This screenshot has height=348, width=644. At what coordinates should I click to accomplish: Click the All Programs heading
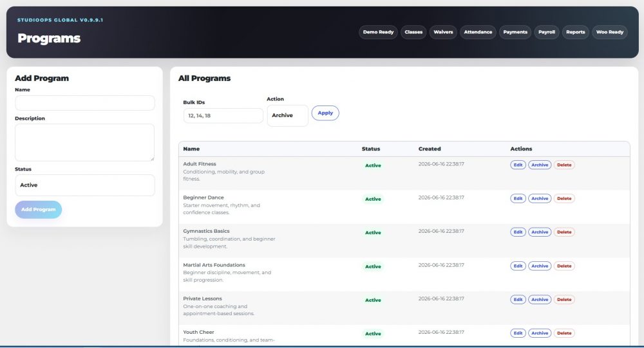click(x=204, y=78)
